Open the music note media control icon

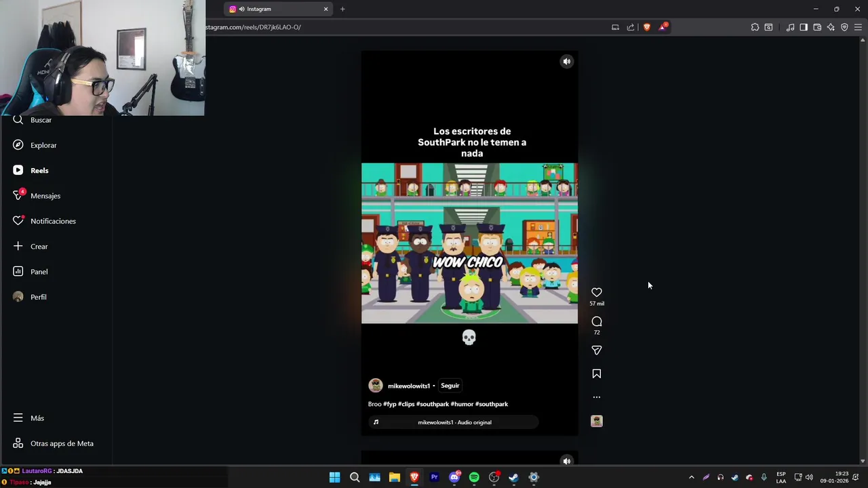[790, 27]
